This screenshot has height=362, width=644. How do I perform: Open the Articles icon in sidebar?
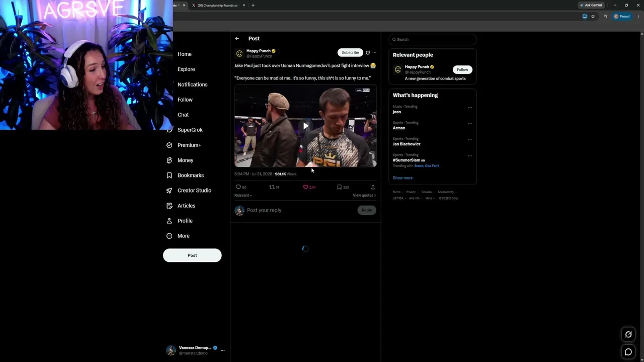click(x=169, y=206)
